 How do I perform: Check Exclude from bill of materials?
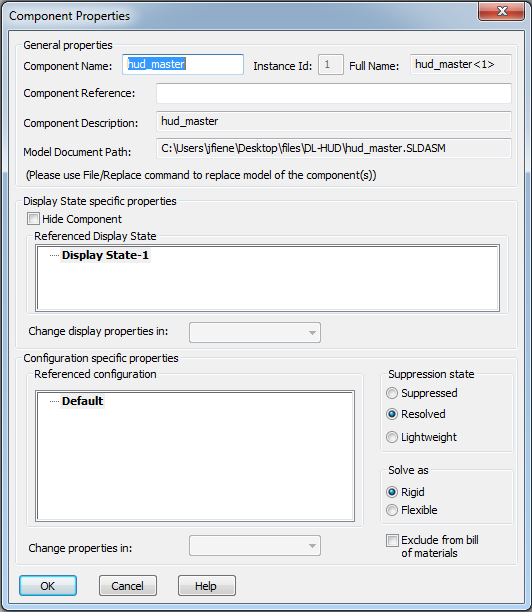pos(392,541)
